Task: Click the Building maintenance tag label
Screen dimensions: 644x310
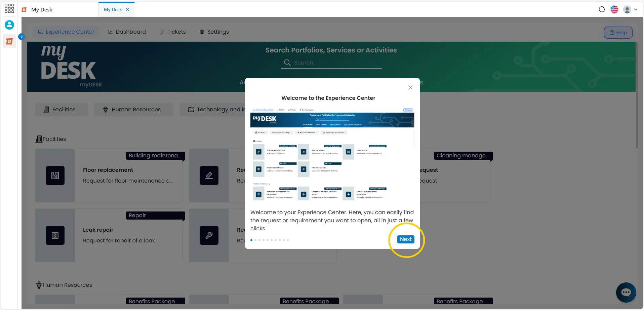Action: 155,156
